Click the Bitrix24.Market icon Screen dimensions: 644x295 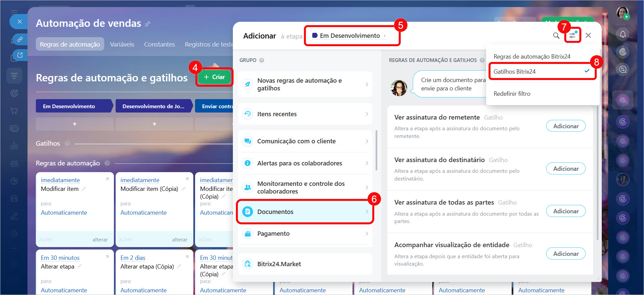point(248,264)
